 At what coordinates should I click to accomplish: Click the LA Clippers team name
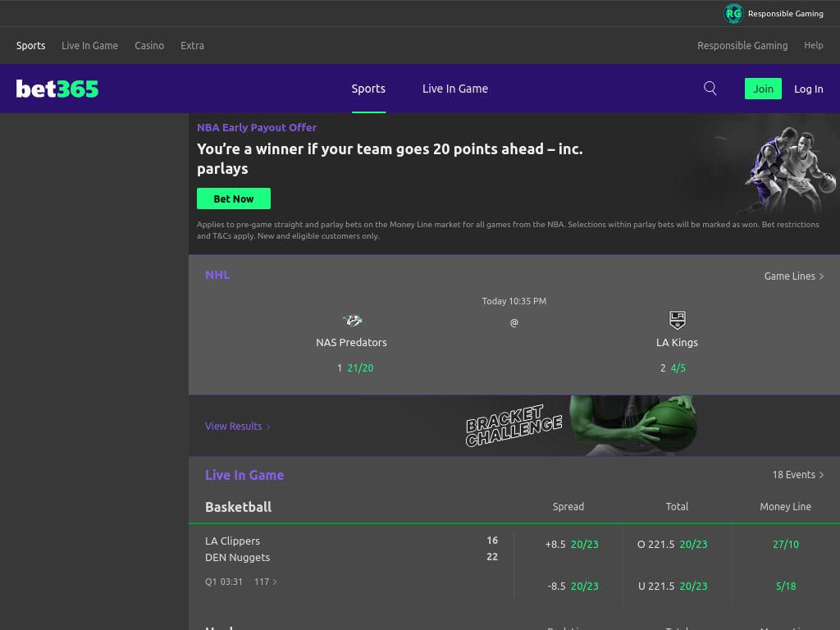click(x=232, y=541)
